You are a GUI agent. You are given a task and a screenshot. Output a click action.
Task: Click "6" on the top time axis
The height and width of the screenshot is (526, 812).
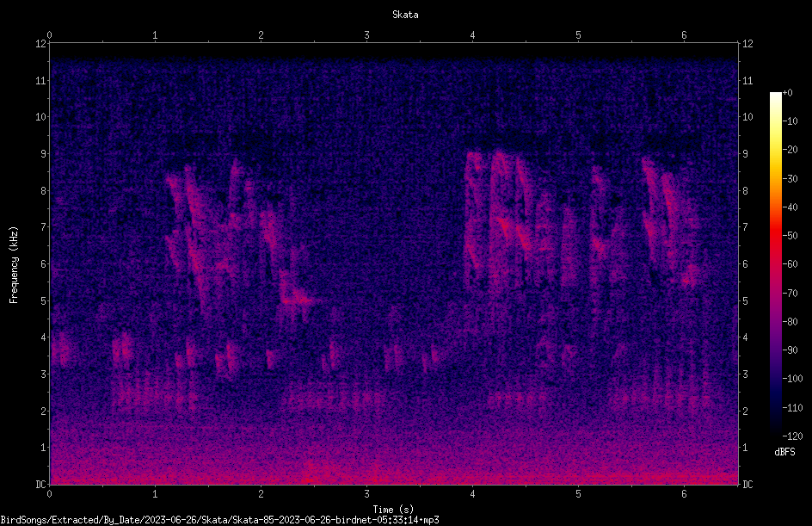(x=684, y=35)
